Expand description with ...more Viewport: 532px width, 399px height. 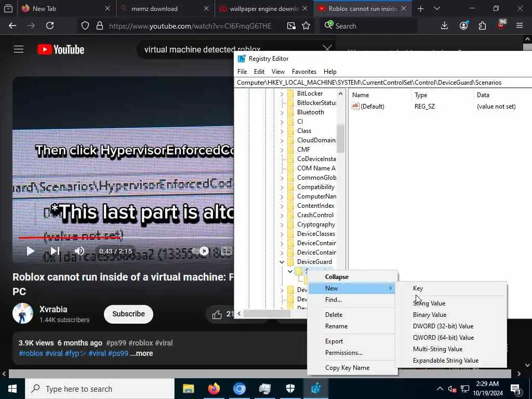[x=141, y=353]
